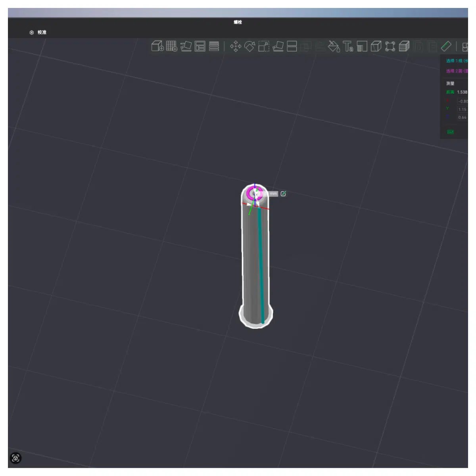Select the bounding-box handles tool icon
Image resolution: width=476 pixels, height=476 pixels.
tap(390, 46)
